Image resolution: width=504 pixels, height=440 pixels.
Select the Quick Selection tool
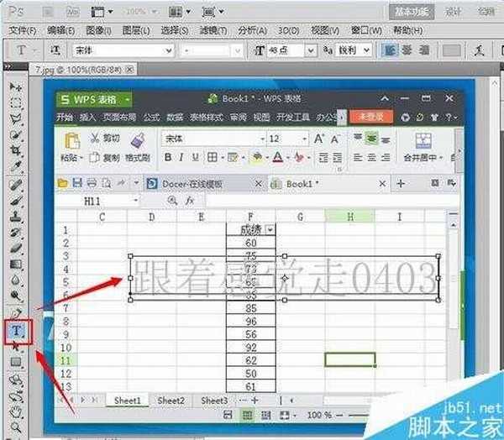coord(16,134)
